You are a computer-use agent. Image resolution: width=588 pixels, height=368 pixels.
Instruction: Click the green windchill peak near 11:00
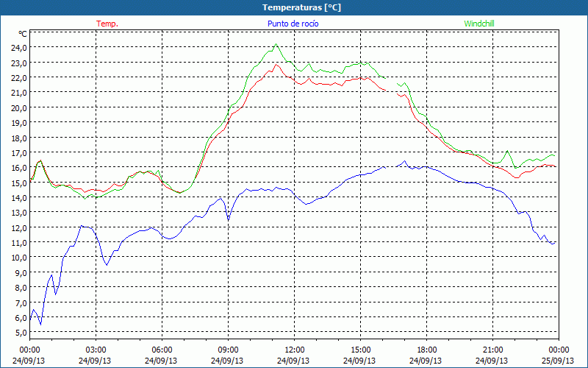276,44
